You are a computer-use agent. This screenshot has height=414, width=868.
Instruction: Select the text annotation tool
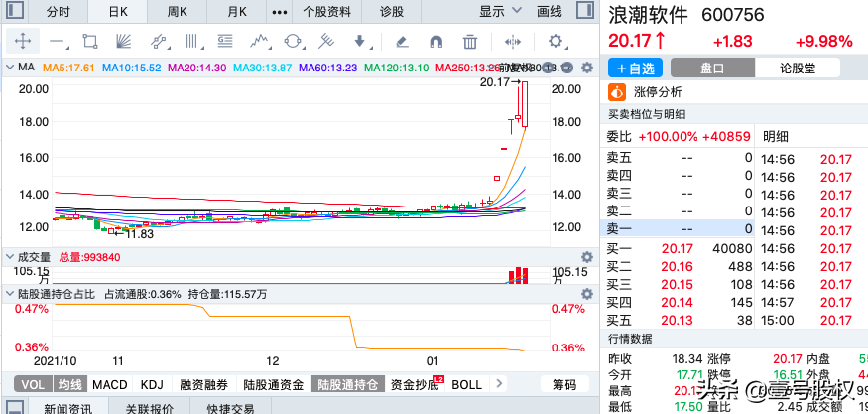(x=225, y=41)
